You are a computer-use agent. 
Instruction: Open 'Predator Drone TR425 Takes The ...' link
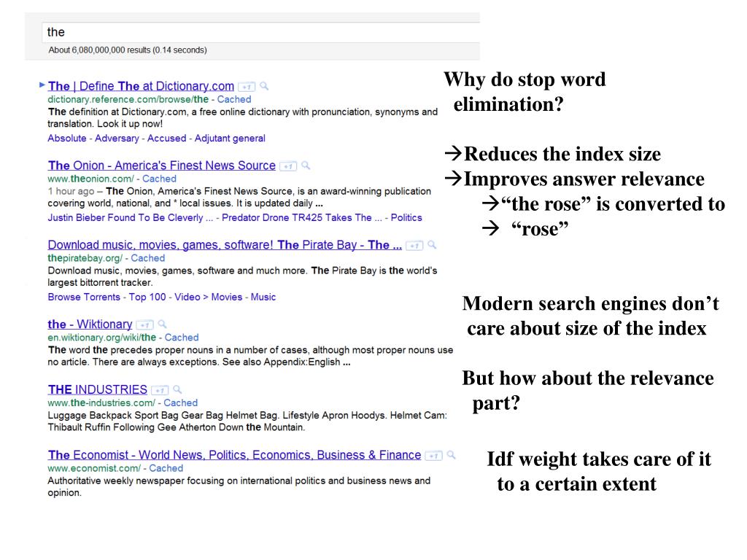(302, 217)
